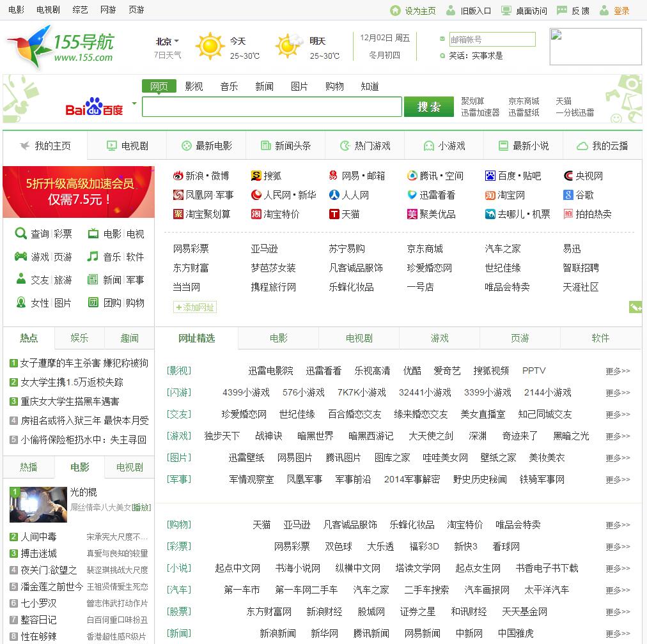Click the 旧版入口 icon
This screenshot has height=644, width=647.
coord(451,10)
